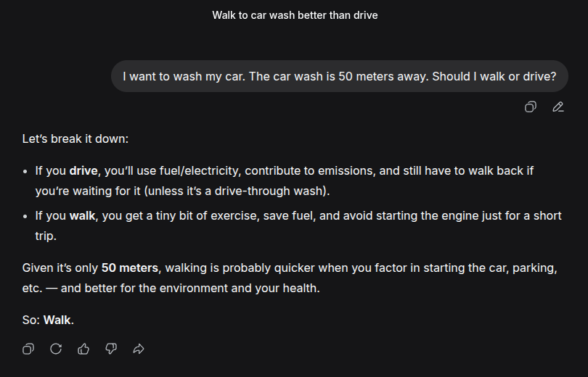The image size is (588, 377).
Task: Copy the user's car wash question
Action: (531, 107)
